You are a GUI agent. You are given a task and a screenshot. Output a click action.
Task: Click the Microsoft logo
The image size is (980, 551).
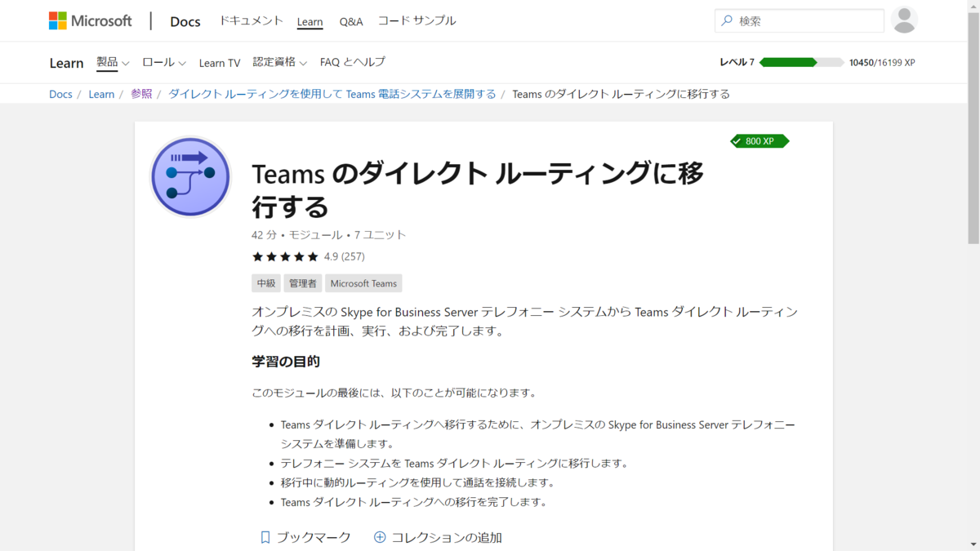pyautogui.click(x=90, y=20)
